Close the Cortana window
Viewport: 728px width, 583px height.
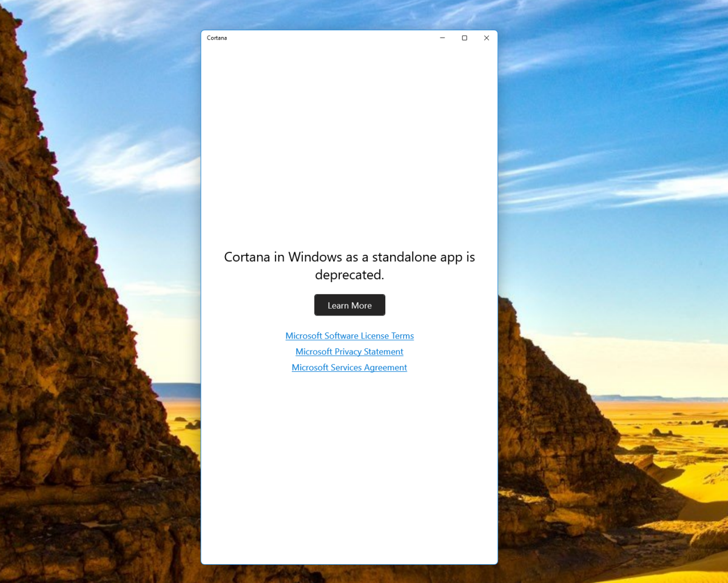tap(487, 38)
